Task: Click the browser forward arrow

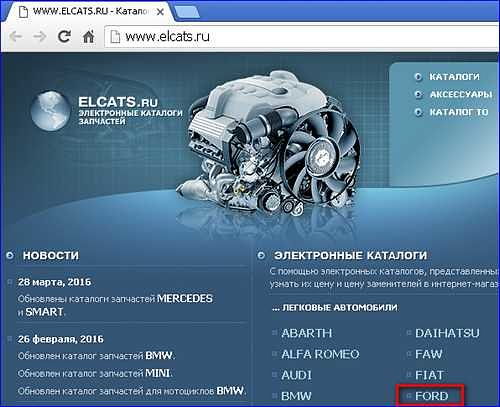Action: [40, 36]
